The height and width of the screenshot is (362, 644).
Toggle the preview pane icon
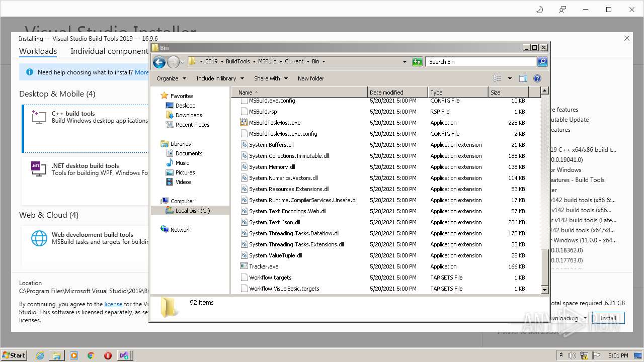coord(523,78)
